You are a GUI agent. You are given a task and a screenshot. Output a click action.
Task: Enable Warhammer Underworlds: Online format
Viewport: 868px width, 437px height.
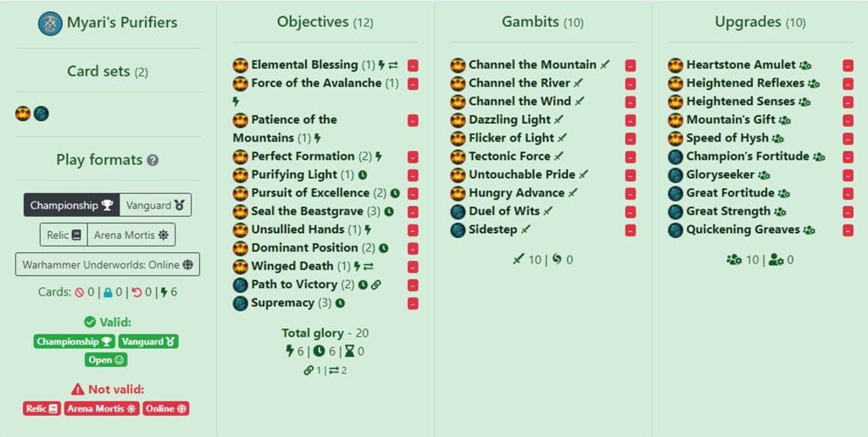108,264
